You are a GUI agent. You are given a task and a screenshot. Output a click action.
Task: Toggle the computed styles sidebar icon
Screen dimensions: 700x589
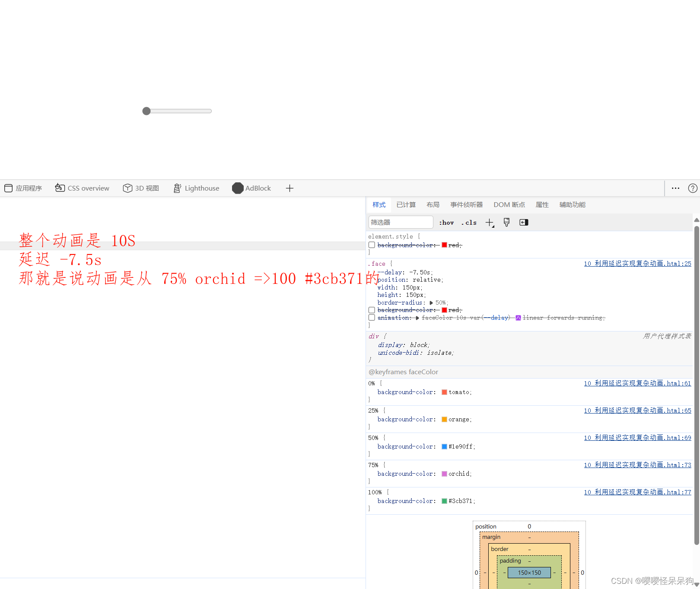[x=524, y=222]
